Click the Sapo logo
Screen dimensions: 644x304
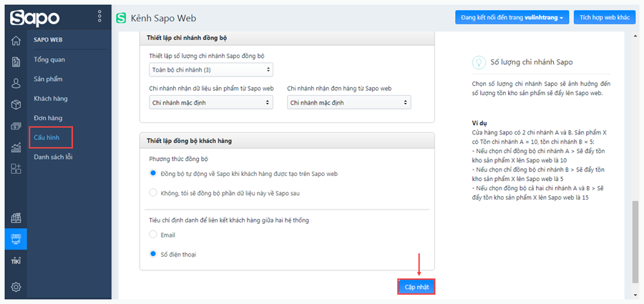coord(35,18)
